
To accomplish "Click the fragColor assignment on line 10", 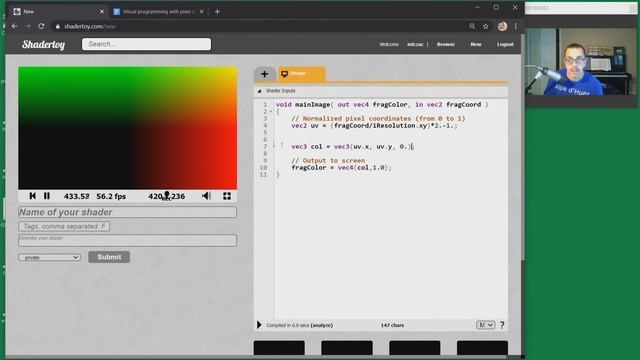I will (341, 167).
